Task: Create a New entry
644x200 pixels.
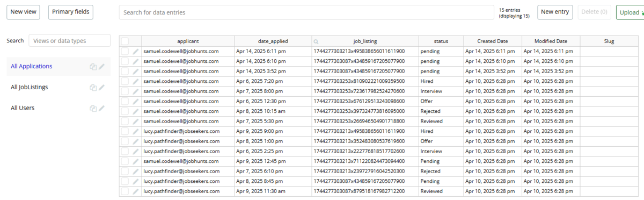Action: (555, 12)
